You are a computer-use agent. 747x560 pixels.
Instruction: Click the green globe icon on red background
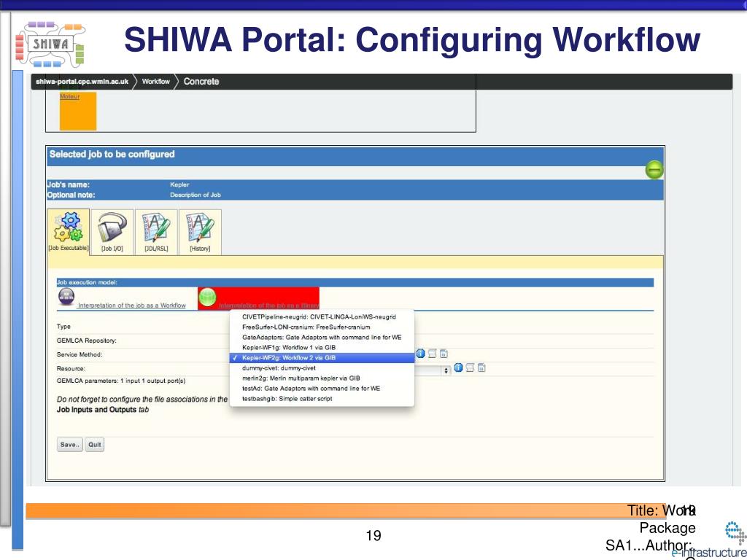click(207, 297)
